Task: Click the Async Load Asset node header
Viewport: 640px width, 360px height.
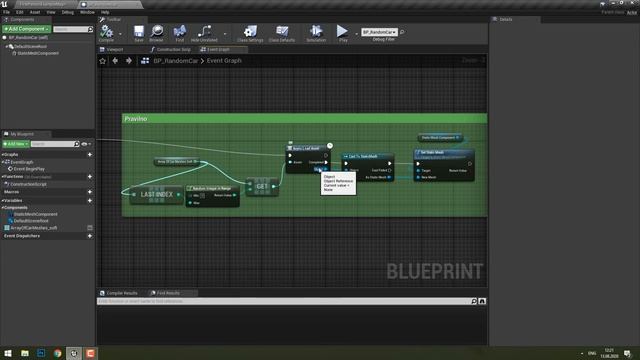Action: (x=307, y=148)
